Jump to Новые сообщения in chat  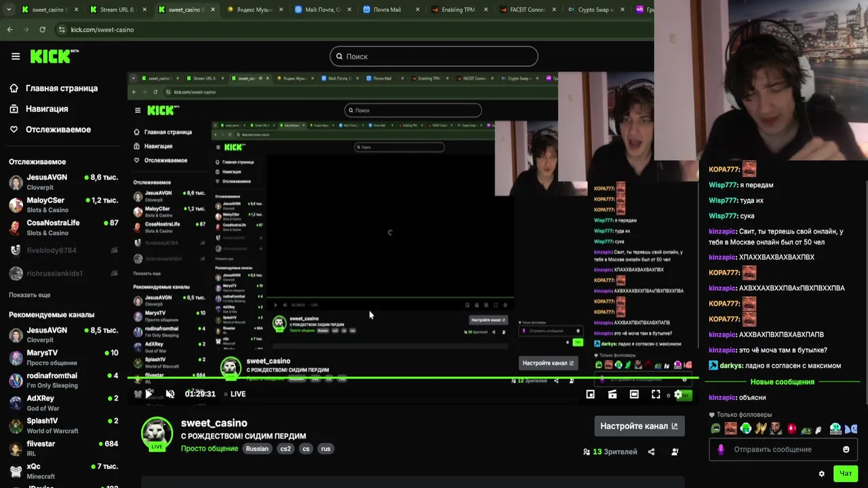(x=782, y=382)
